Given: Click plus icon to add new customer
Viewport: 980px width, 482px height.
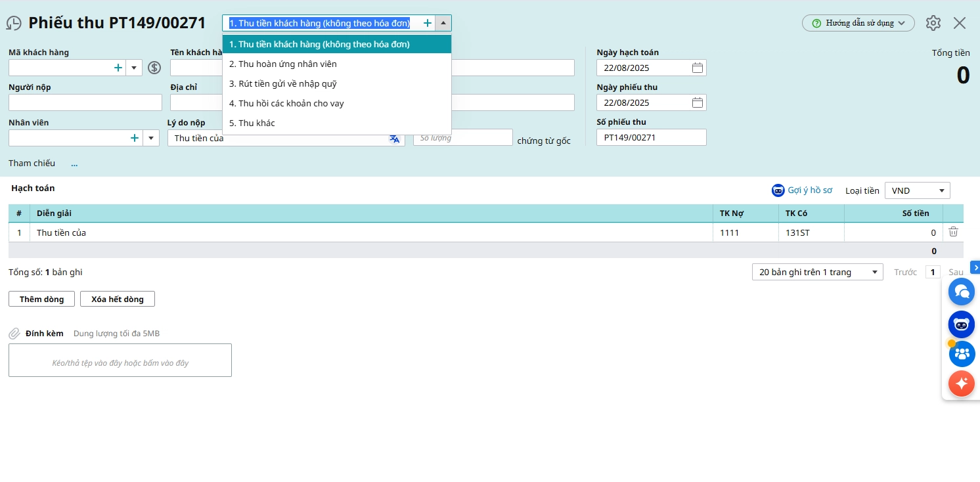Looking at the screenshot, I should 118,68.
